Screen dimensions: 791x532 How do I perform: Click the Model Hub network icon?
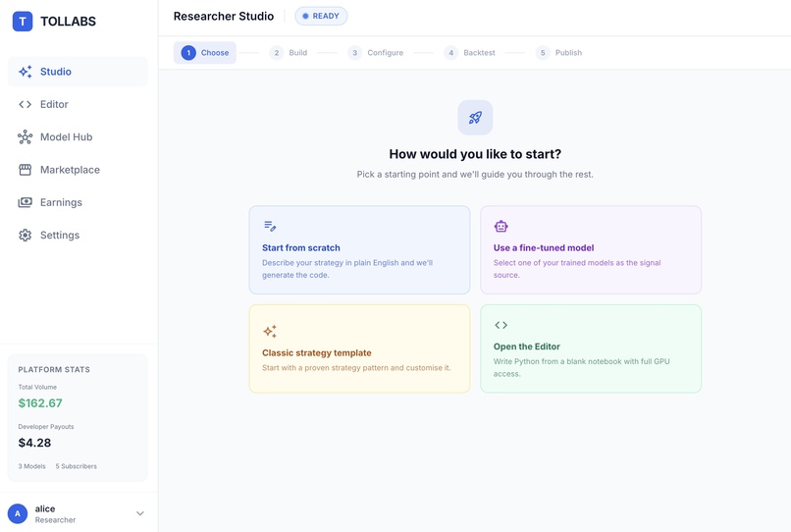[26, 136]
